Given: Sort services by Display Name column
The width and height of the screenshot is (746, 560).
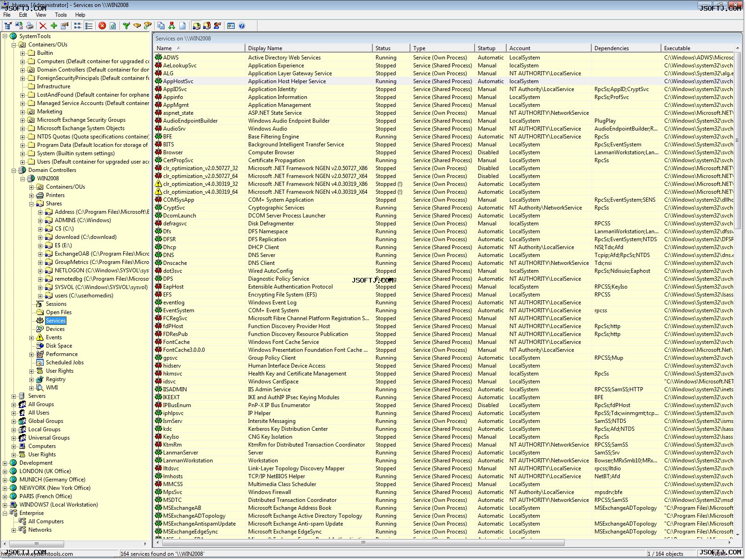Looking at the screenshot, I should click(x=309, y=48).
